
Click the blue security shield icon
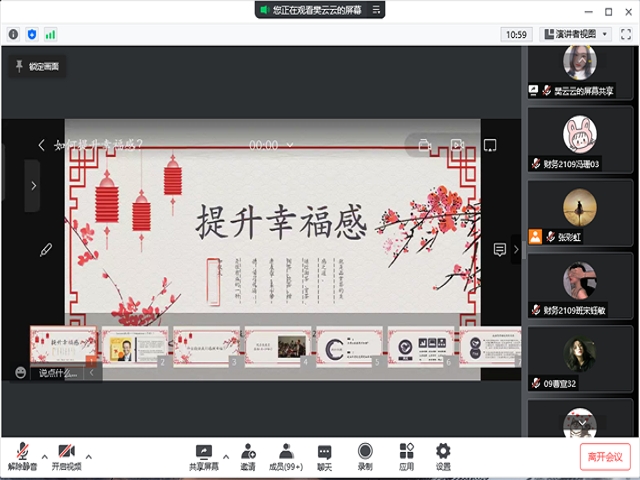pos(32,34)
